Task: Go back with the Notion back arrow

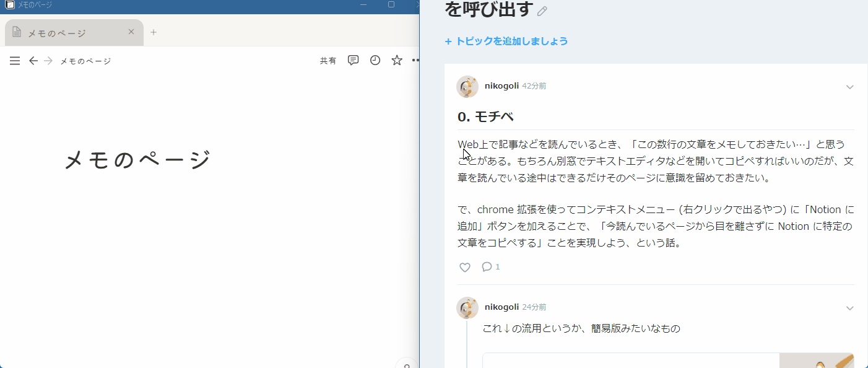Action: click(33, 61)
